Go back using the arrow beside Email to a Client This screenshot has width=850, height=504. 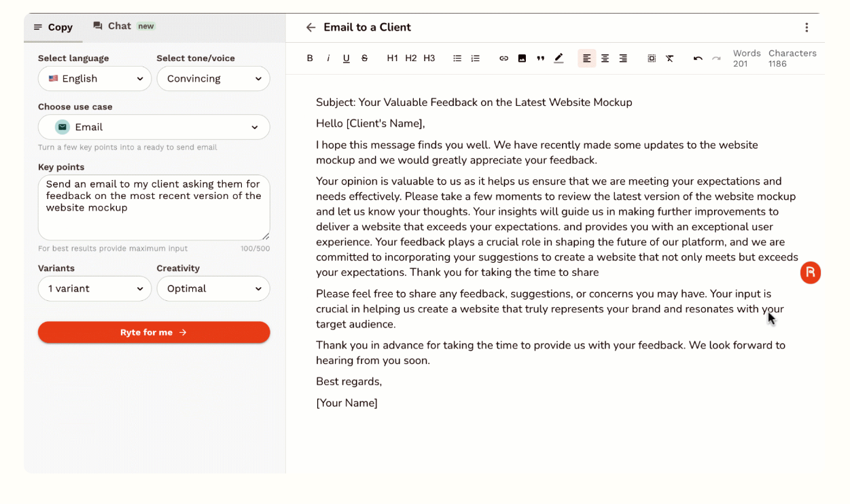[311, 27]
